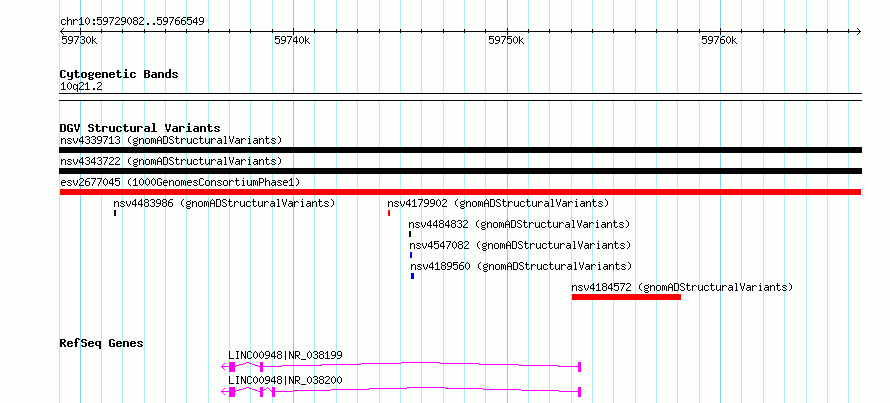Click the 59730k ruler label

pyautogui.click(x=79, y=40)
